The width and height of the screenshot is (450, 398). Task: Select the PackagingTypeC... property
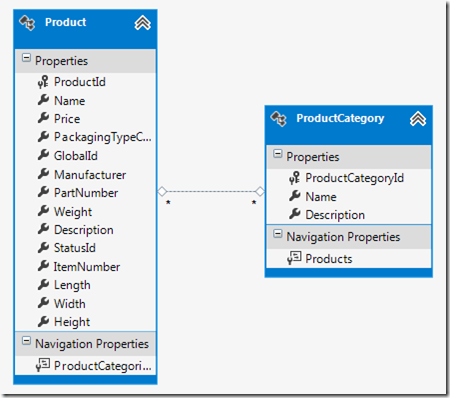103,137
